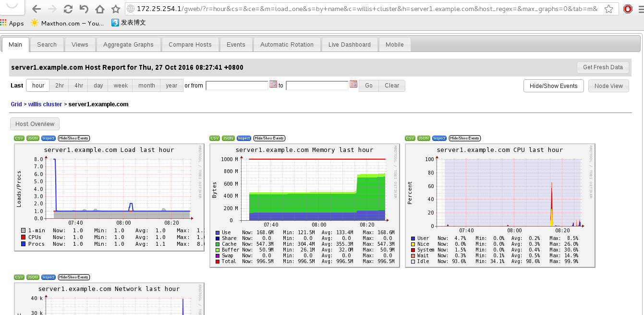644x315 pixels.
Task: Switch to the Search tab
Action: [47, 44]
